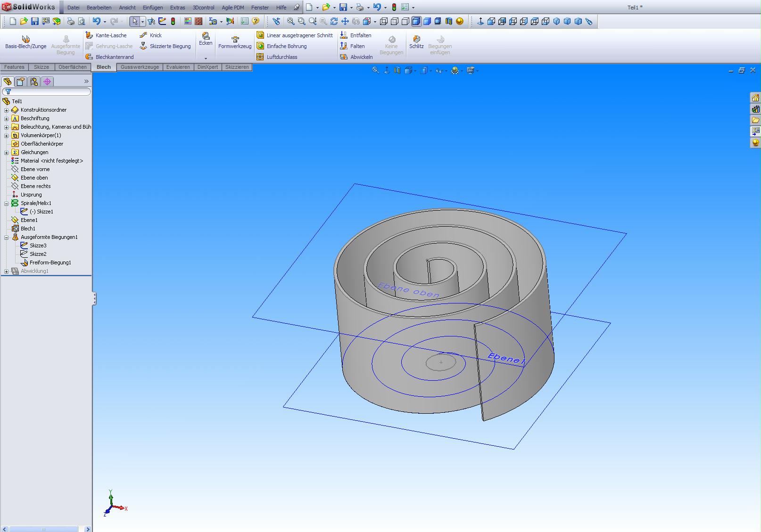The width and height of the screenshot is (761, 532).
Task: Select Freiform-Biegung1 in the tree
Action: [46, 262]
